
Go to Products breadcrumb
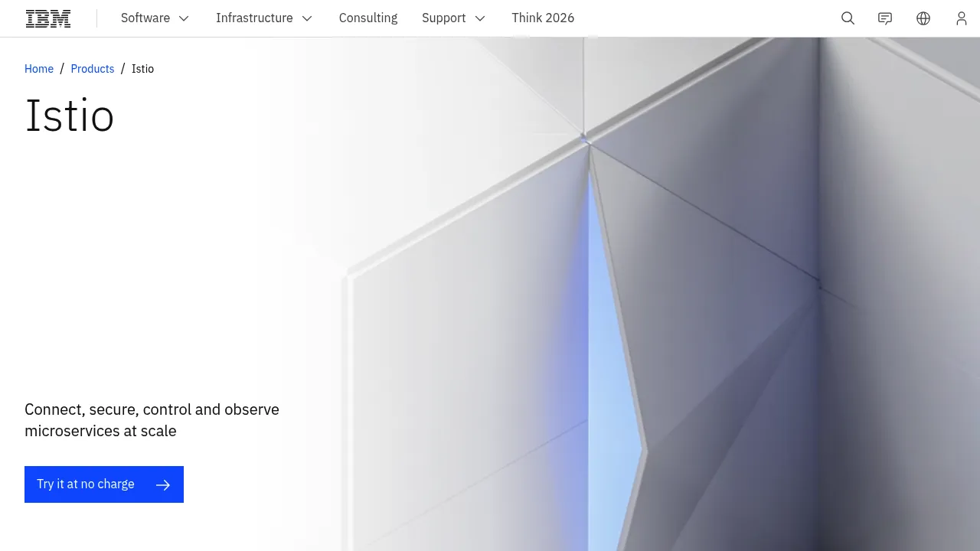click(x=93, y=69)
